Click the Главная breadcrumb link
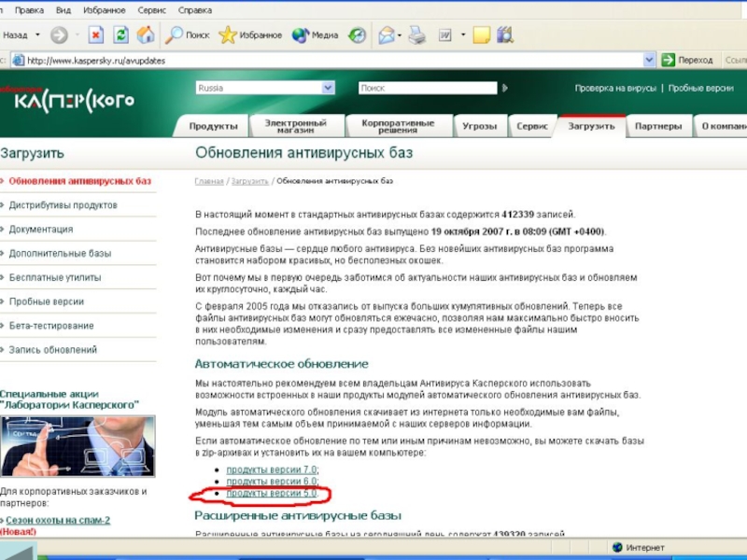The width and height of the screenshot is (747, 560). [x=209, y=181]
